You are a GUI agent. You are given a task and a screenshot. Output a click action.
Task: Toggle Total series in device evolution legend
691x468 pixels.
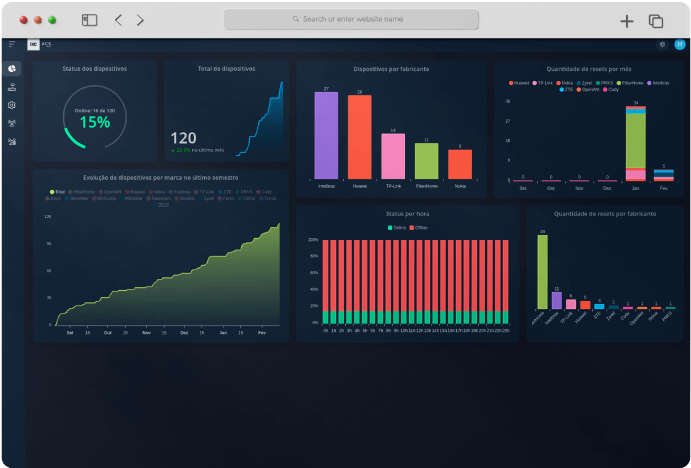(x=58, y=190)
